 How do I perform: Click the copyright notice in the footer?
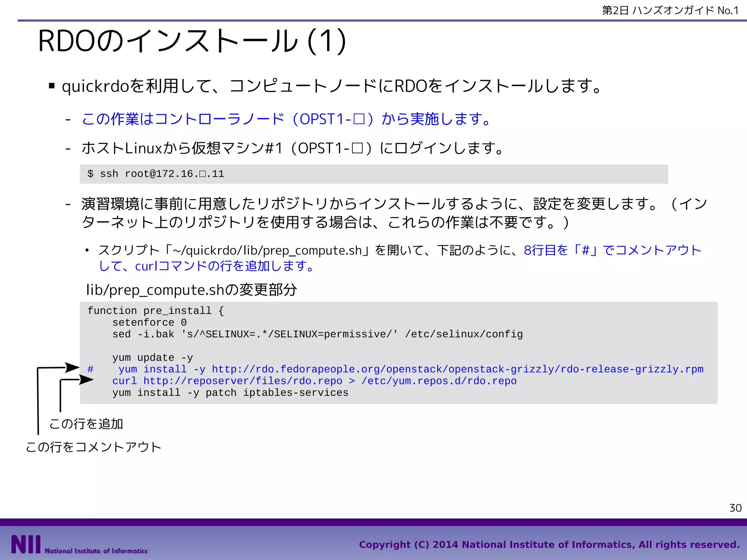coord(549,545)
